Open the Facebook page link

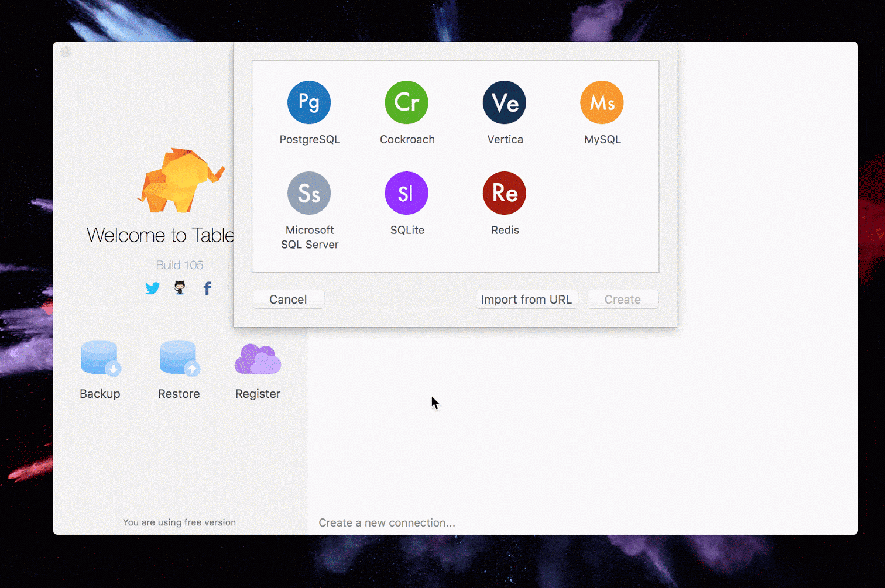207,288
